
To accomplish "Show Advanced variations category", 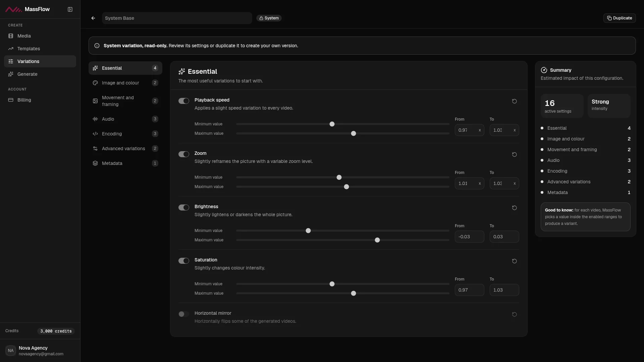I will pyautogui.click(x=125, y=148).
